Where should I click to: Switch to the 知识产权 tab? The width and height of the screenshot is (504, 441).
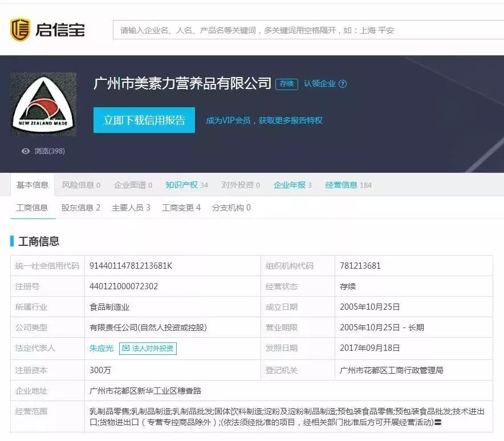pos(187,185)
